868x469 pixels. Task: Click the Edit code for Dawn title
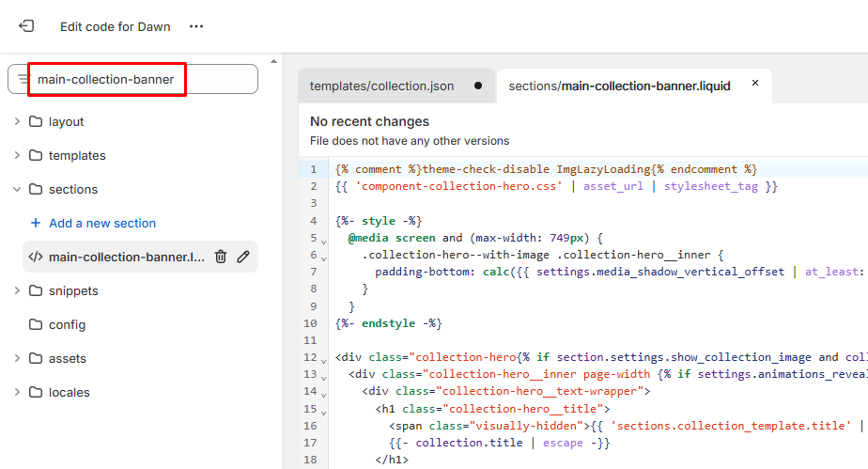[116, 26]
